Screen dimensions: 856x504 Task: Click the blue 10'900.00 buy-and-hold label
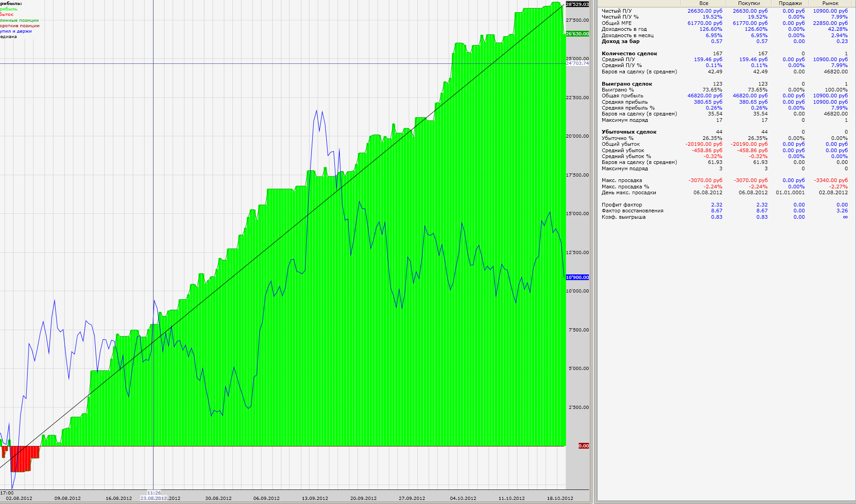[x=577, y=277]
